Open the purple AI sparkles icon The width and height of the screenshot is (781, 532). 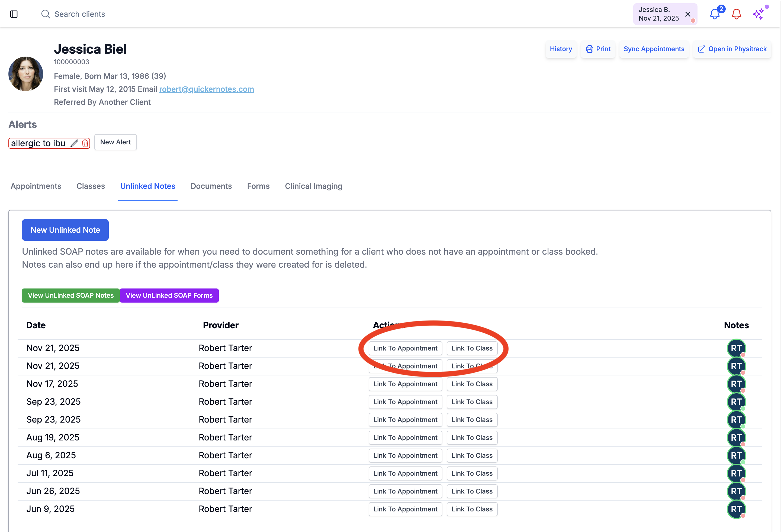758,14
